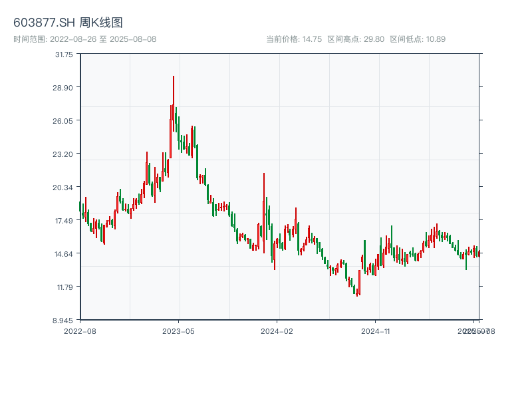This screenshot has height=399, width=532.
Task: Click the interval high label 区间高点: 29.80
Action: coord(356,39)
